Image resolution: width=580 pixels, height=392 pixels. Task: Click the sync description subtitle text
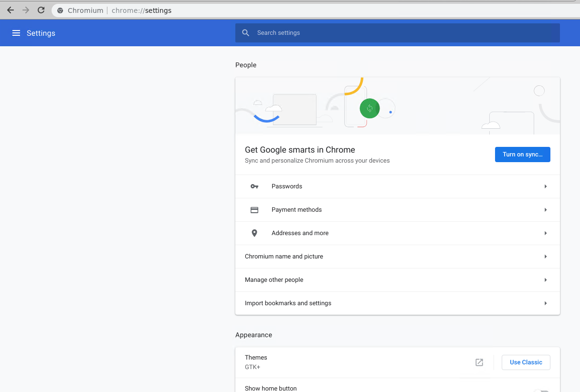(317, 161)
